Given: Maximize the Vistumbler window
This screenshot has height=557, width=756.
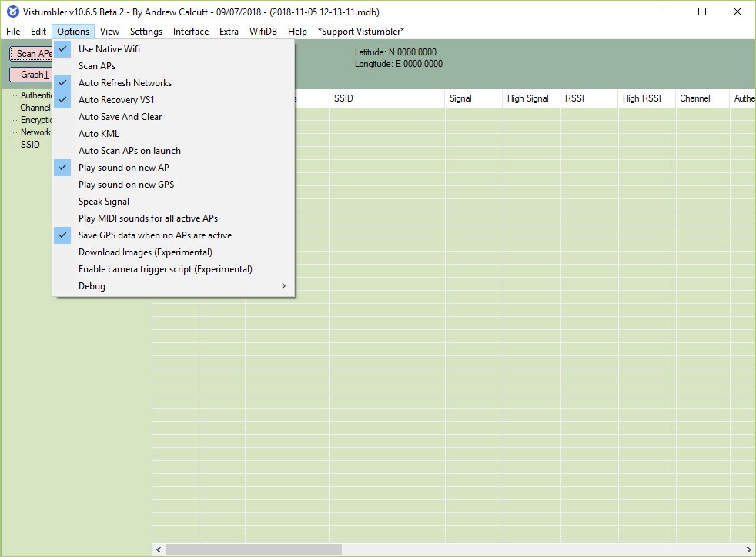Looking at the screenshot, I should coord(702,12).
